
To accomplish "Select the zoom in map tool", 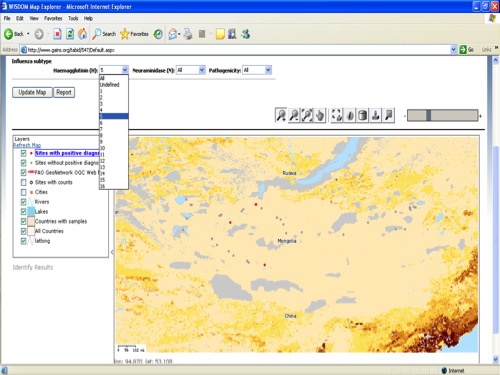I will pos(281,116).
